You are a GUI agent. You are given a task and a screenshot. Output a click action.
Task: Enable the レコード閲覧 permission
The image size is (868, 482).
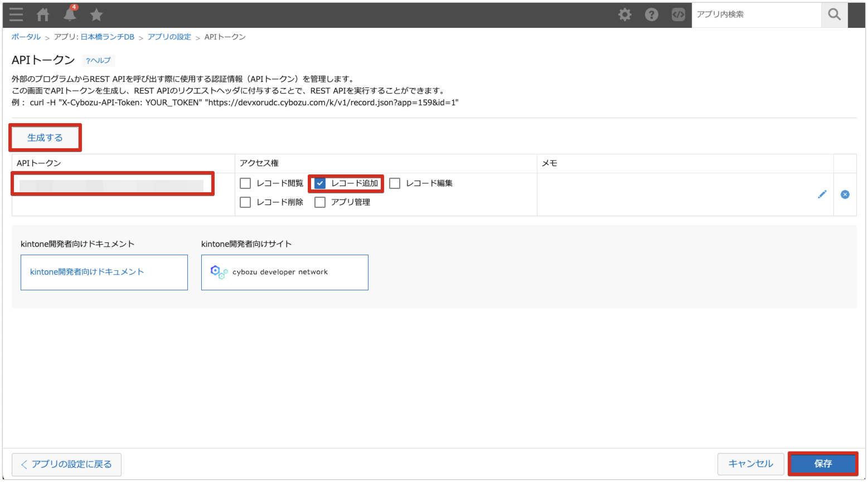coord(245,183)
